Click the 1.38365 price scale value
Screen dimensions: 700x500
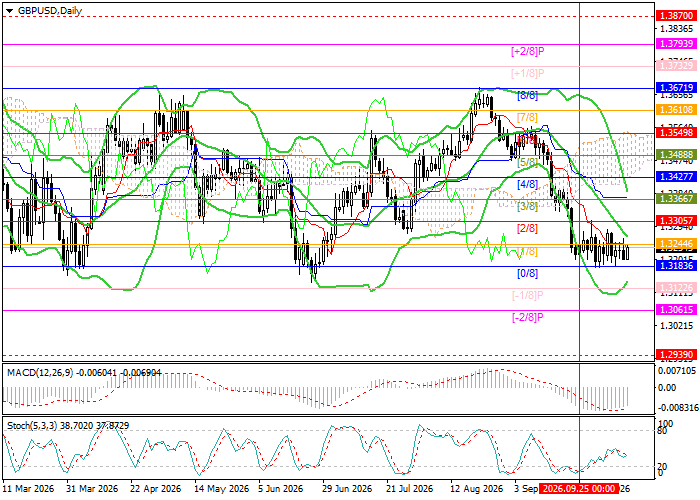click(677, 29)
